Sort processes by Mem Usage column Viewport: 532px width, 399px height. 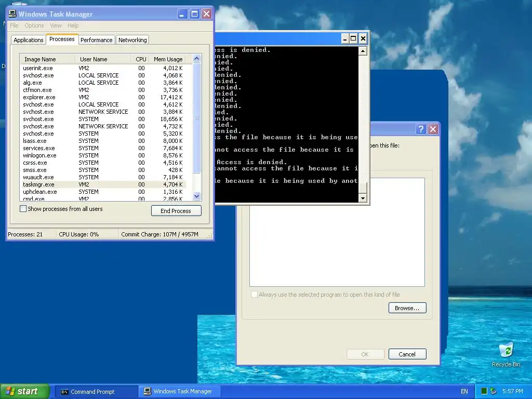coord(168,59)
